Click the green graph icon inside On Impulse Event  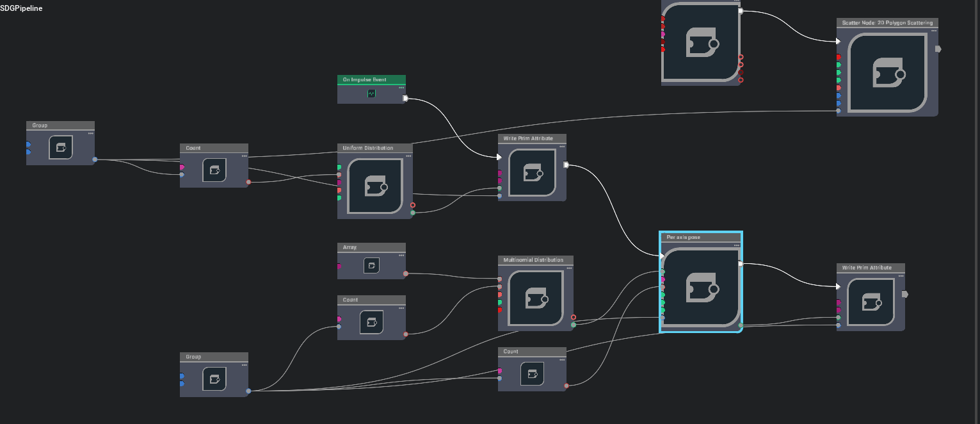pyautogui.click(x=371, y=94)
